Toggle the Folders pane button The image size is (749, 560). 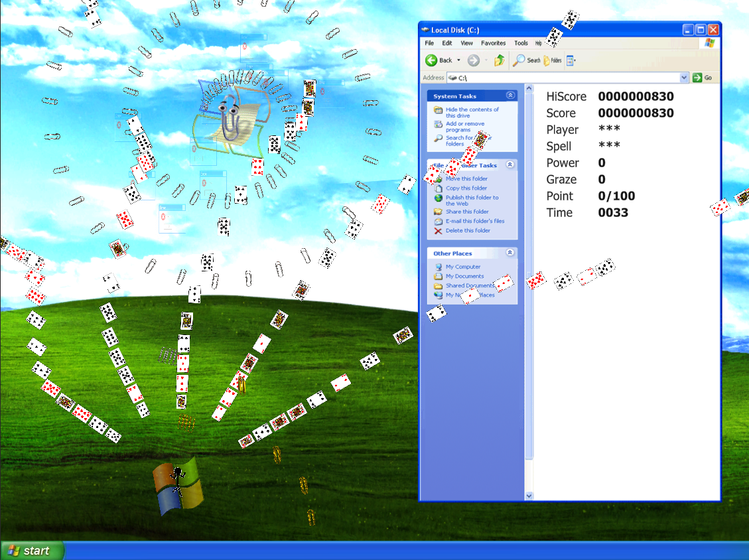tap(553, 60)
